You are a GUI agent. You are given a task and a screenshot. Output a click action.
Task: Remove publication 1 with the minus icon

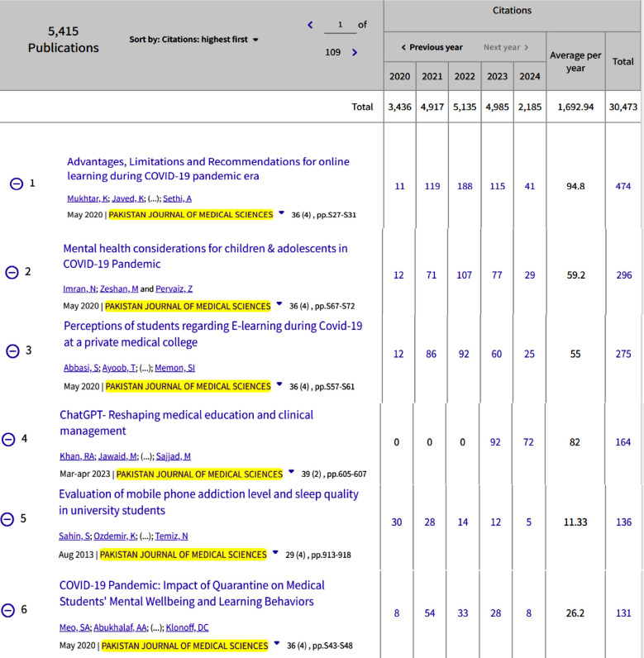tap(17, 184)
